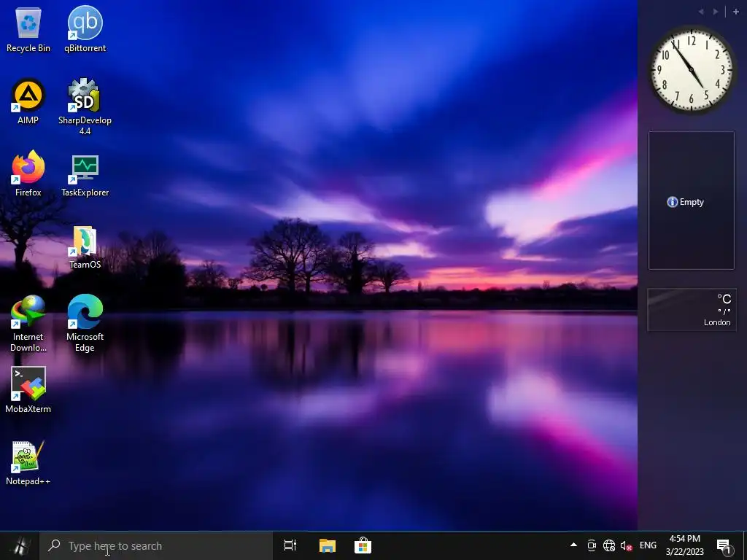This screenshot has width=747, height=560.
Task: Select the TeamOS desktop shortcut
Action: point(85,248)
